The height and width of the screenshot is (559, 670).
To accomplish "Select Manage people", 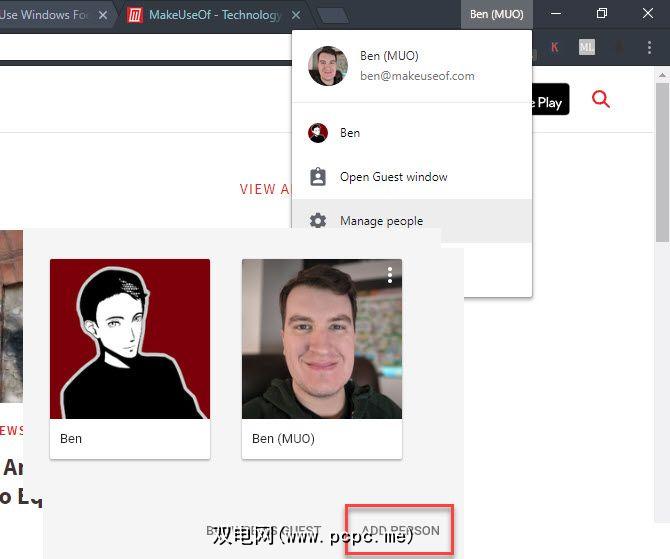I will (412, 221).
